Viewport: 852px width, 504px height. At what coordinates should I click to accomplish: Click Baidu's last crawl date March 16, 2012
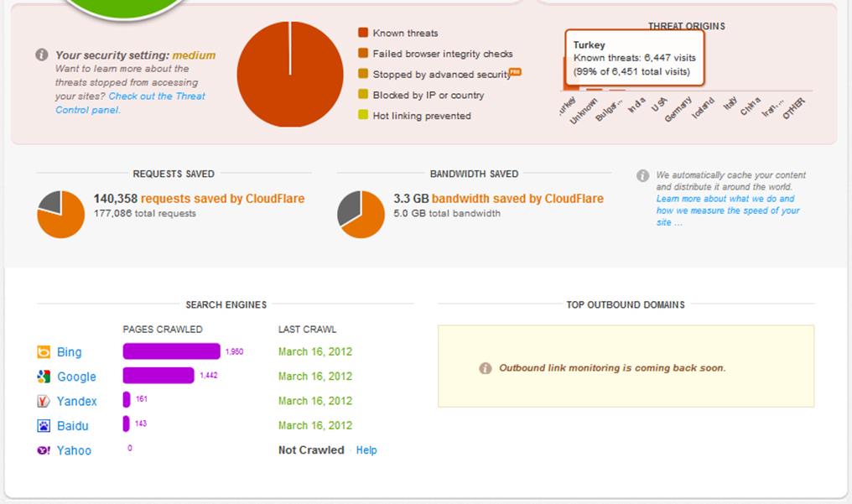[315, 425]
